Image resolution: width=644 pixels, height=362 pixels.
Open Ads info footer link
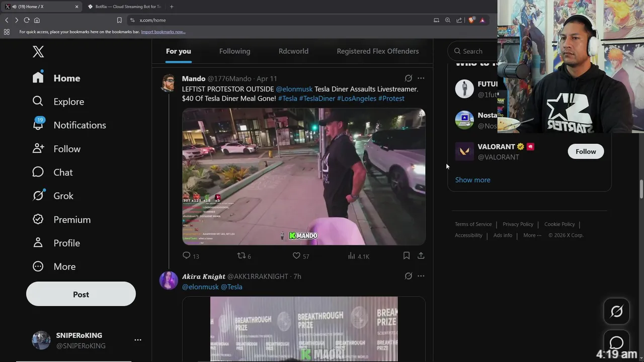click(x=503, y=235)
